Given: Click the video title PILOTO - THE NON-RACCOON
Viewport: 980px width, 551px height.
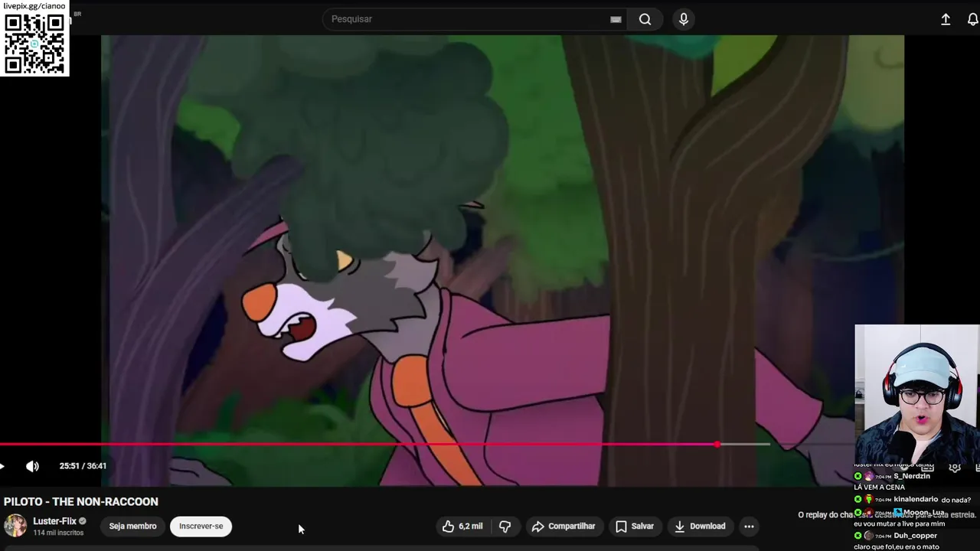Looking at the screenshot, I should pos(81,501).
